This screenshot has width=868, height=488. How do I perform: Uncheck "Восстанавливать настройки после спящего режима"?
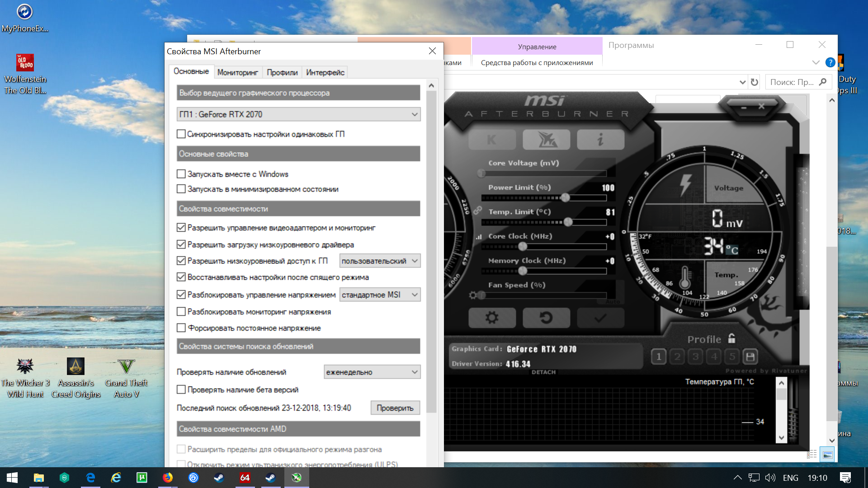[181, 277]
